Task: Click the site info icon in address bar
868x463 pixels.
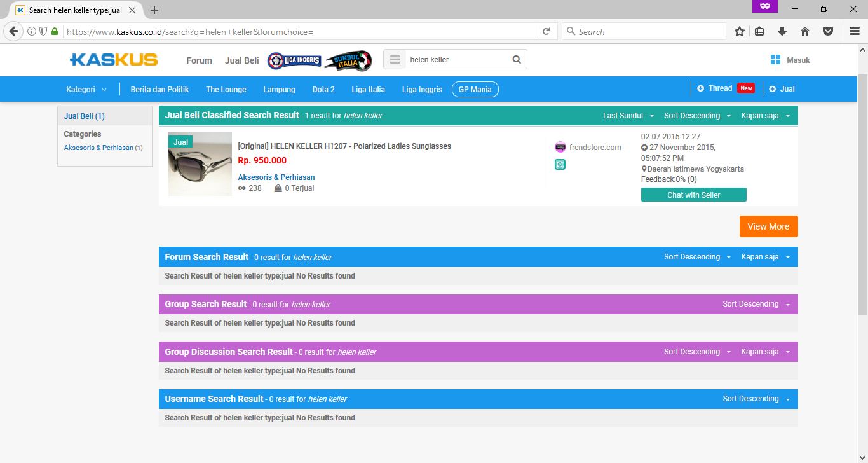Action: pyautogui.click(x=32, y=31)
